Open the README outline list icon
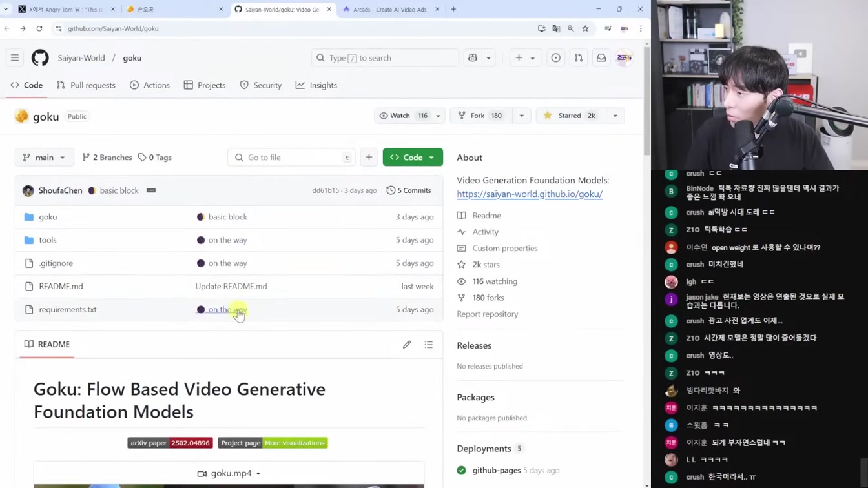868x488 pixels. (429, 345)
